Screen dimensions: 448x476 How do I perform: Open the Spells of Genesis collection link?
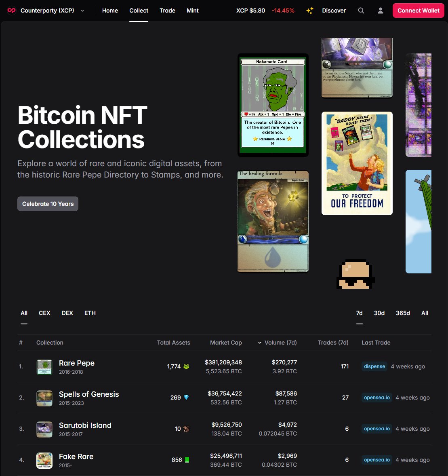(89, 394)
